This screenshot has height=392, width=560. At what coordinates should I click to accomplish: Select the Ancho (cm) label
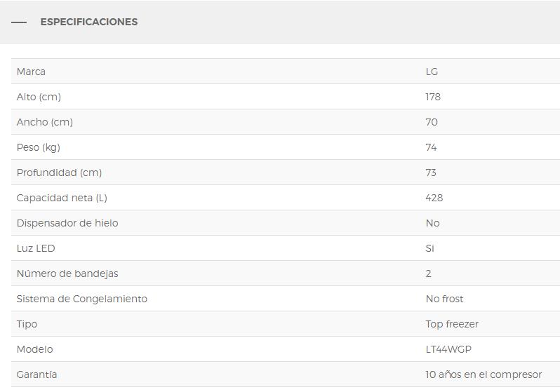coord(45,122)
